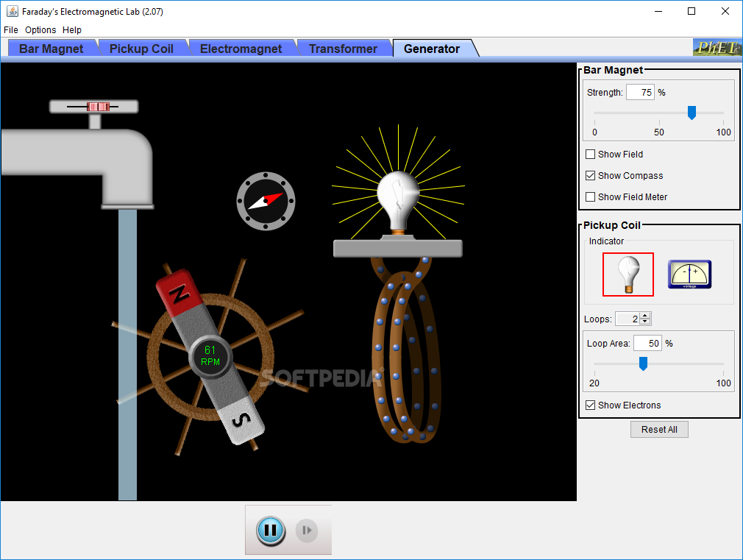Image resolution: width=743 pixels, height=560 pixels.
Task: Switch to the Electromagnet tab
Action: click(x=241, y=49)
